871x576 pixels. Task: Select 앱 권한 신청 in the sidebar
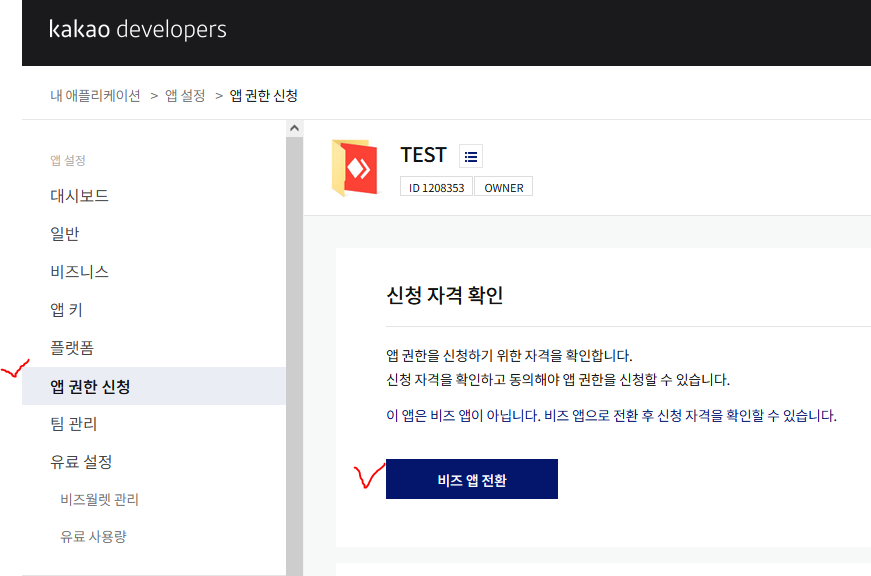[154, 386]
